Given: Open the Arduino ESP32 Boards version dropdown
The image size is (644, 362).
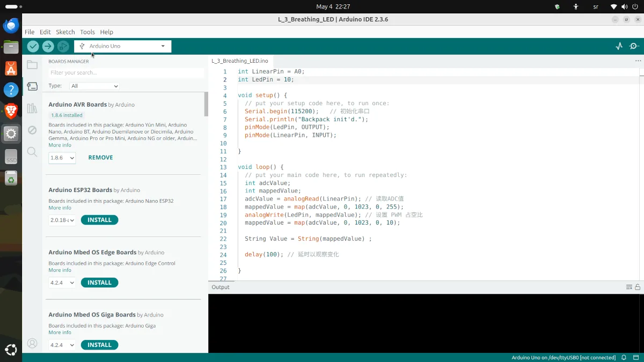Looking at the screenshot, I should pos(62,220).
